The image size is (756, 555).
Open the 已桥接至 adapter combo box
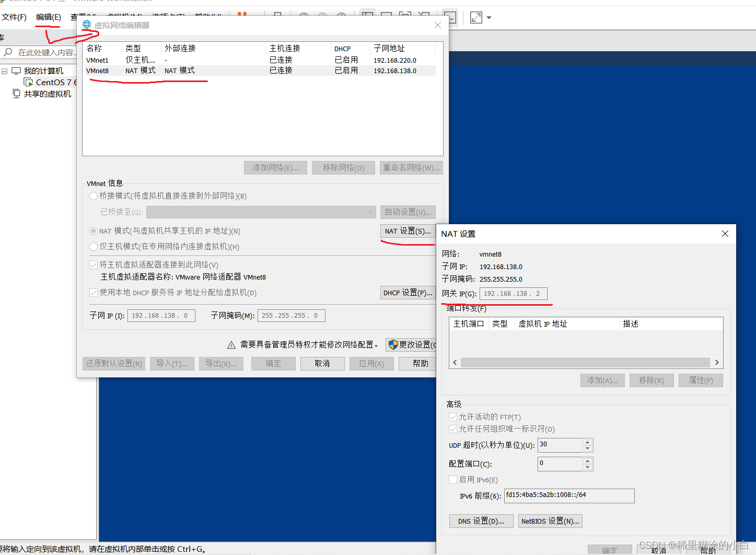(261, 212)
